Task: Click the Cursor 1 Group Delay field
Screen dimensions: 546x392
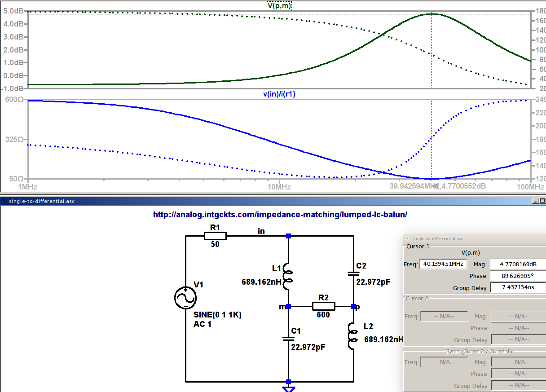Action: (x=517, y=287)
